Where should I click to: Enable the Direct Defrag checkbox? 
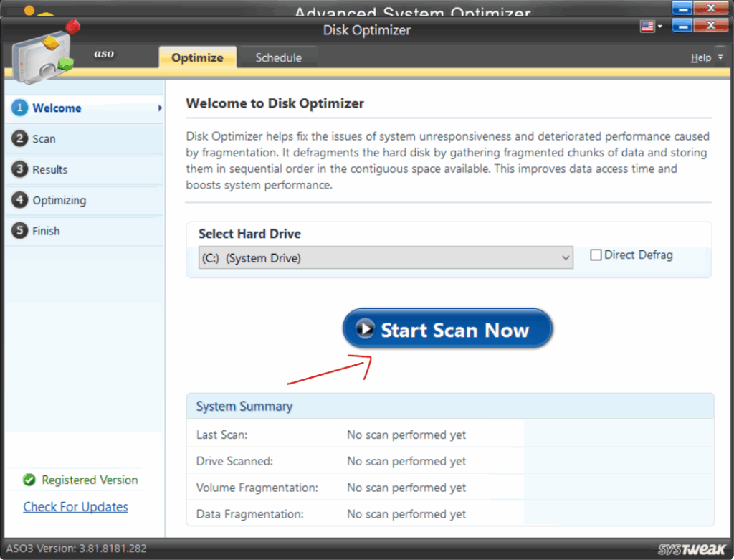tap(596, 255)
